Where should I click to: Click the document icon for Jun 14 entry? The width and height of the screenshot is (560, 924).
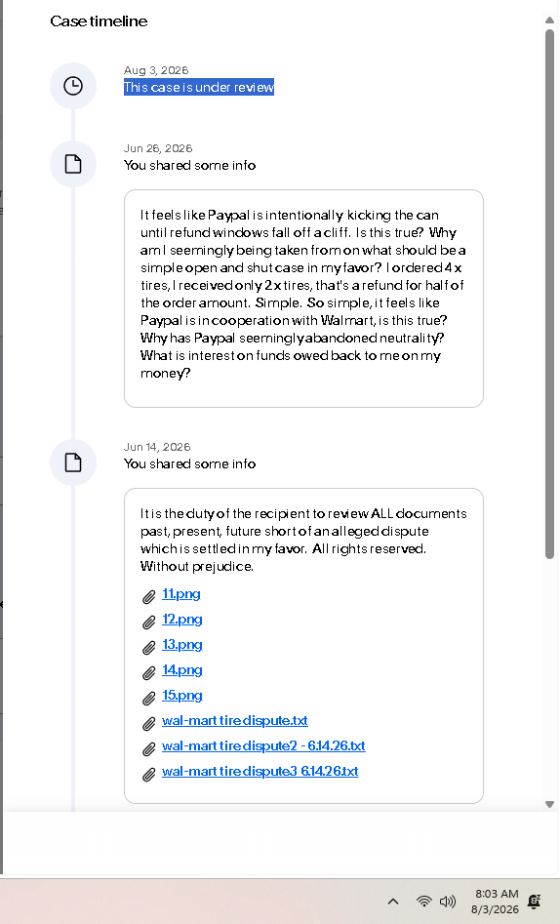[x=73, y=462]
